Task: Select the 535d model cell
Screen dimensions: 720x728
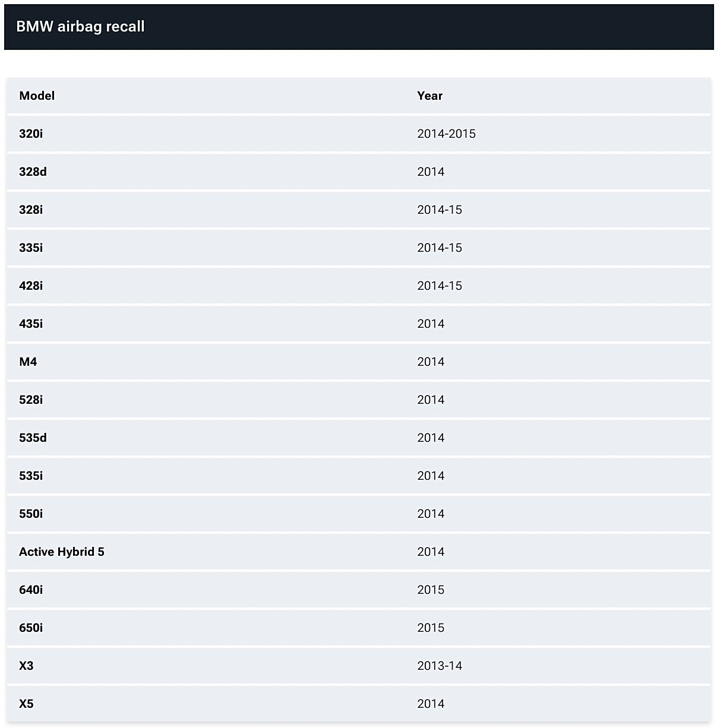Action: (x=33, y=438)
